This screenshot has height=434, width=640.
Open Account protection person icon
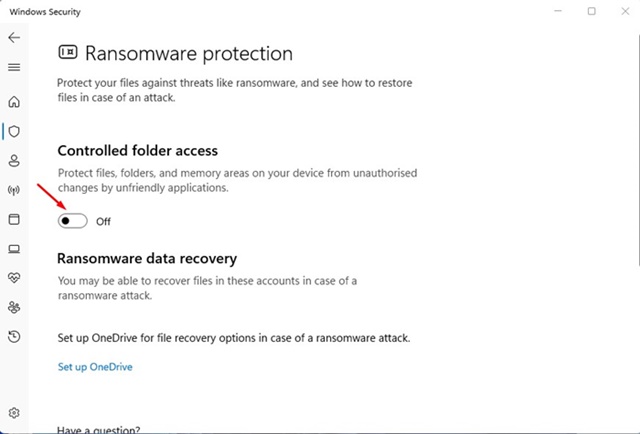click(x=14, y=161)
